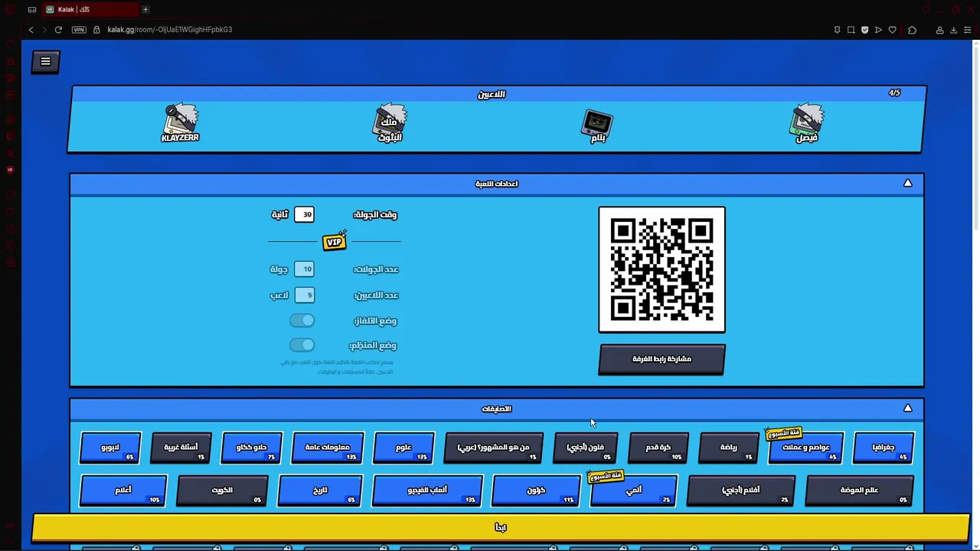Collapse the اعدادات اللعبة settings panel
Viewport: 980px width, 551px height.
tap(907, 184)
